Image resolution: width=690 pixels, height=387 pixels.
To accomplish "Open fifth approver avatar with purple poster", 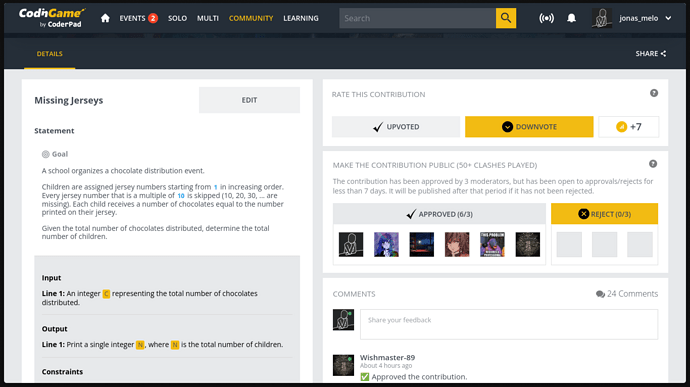I will 492,244.
